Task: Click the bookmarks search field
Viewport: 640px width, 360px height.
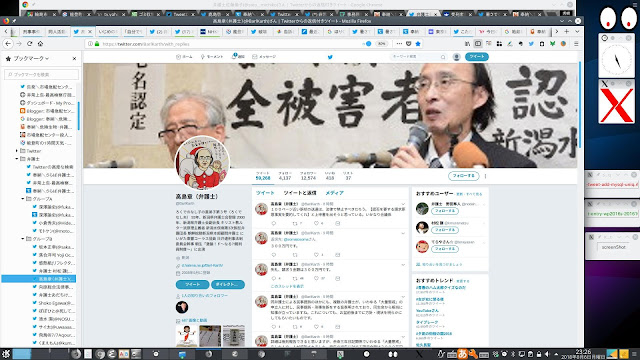Action: (42, 74)
